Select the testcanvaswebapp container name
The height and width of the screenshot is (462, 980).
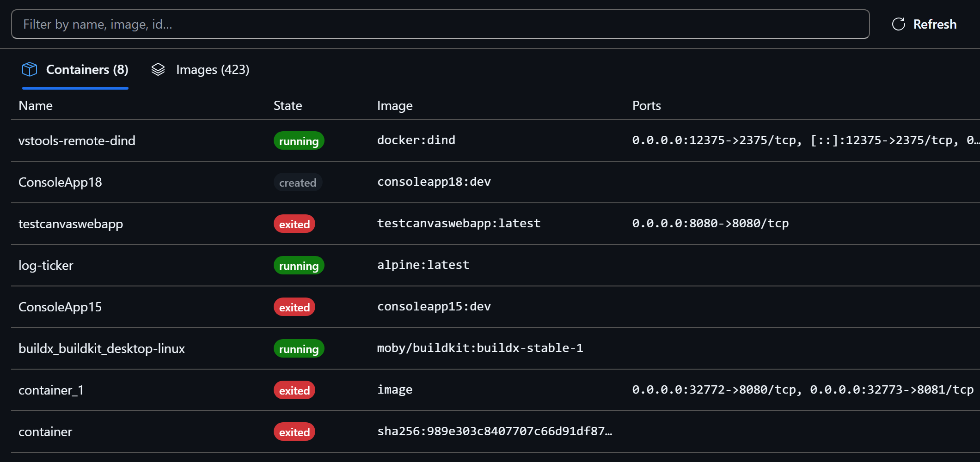point(71,224)
